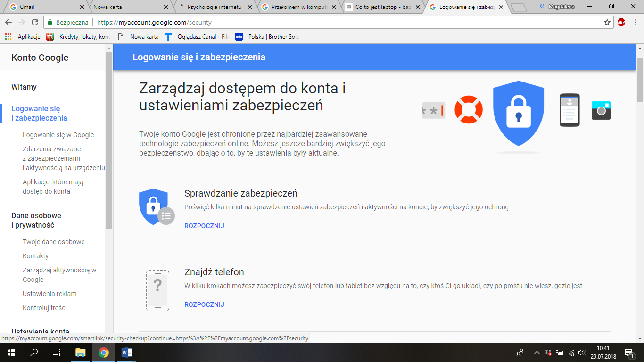Click the security checkup shield icon
Viewport: 644px width, 362px height.
pos(156,206)
